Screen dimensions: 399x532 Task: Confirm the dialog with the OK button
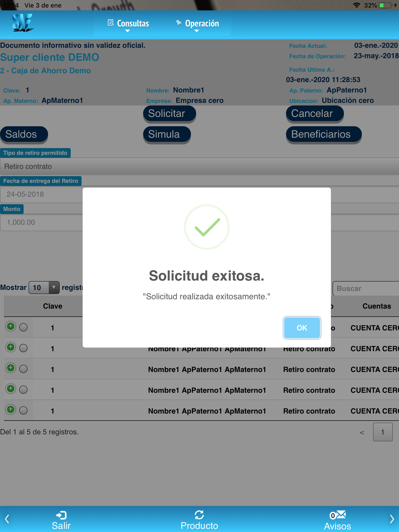302,328
